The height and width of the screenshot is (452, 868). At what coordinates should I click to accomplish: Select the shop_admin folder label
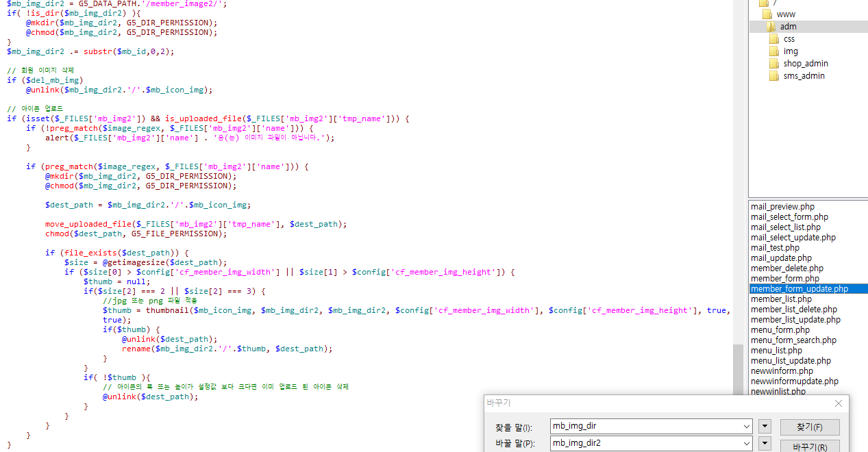[806, 64]
